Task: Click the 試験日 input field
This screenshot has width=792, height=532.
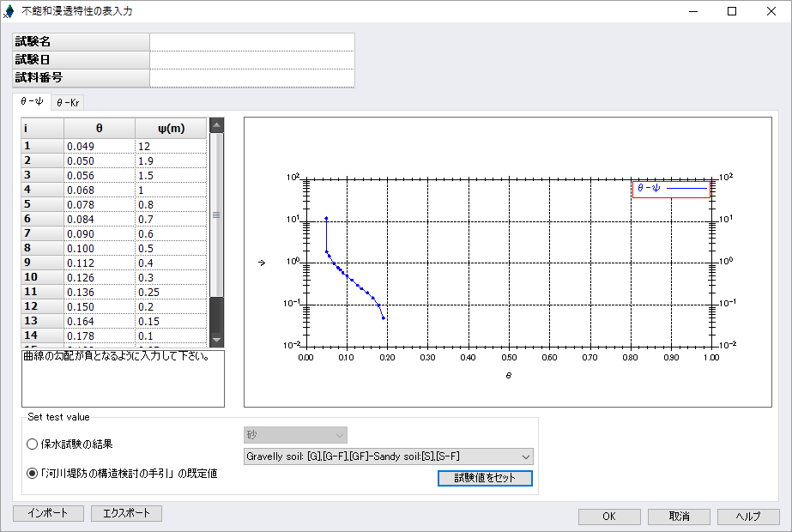Action: [252, 60]
